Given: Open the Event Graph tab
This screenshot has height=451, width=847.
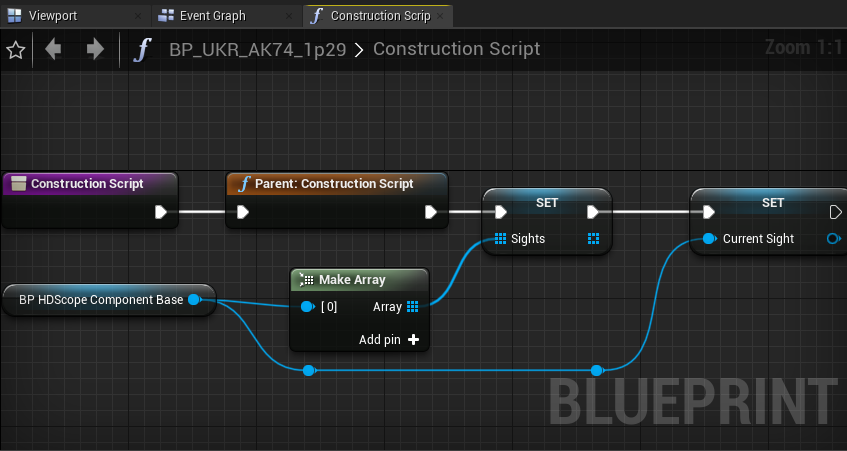Looking at the screenshot, I should tap(212, 16).
